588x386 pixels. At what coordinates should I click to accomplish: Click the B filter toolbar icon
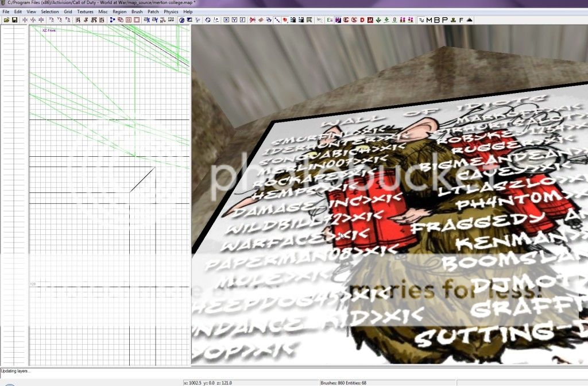[x=437, y=20]
